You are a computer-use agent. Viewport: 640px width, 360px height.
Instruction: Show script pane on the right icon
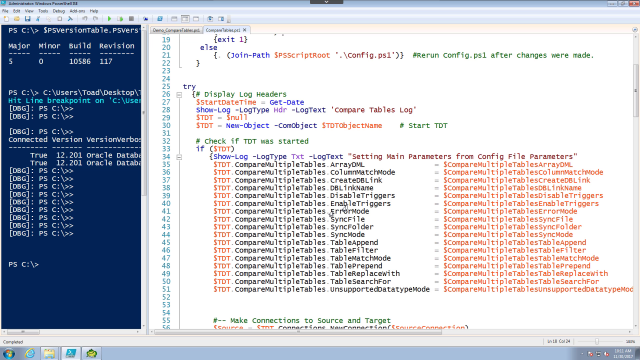click(x=185, y=19)
